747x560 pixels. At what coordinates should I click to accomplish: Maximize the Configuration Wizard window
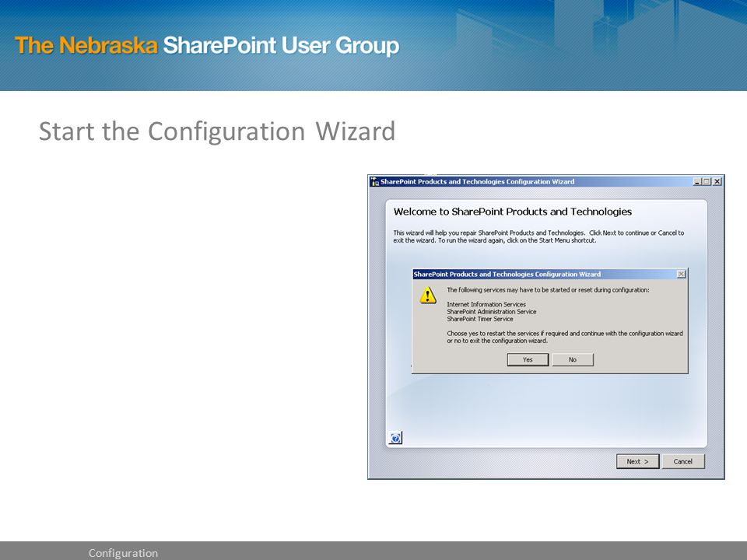707,181
